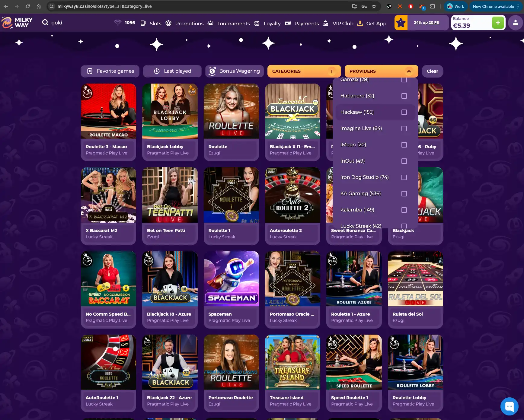Check the Habanero (32) provider
The image size is (524, 420).
404,96
